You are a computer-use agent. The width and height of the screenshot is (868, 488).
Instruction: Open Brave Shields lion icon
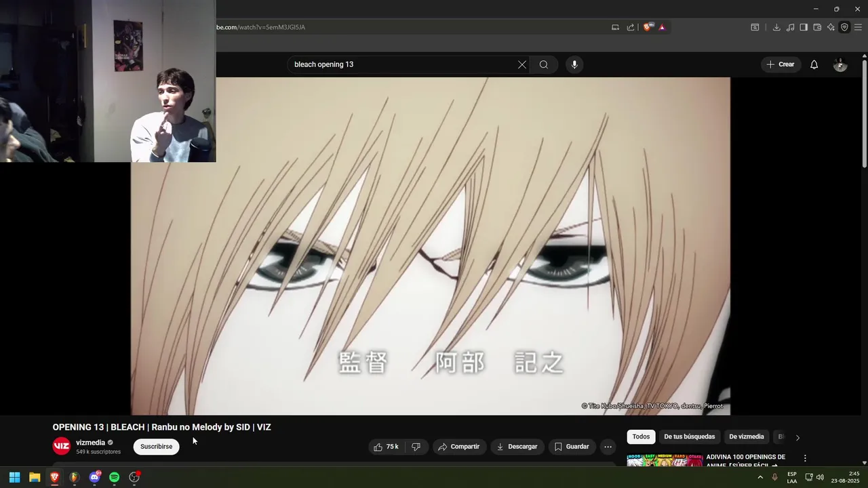(648, 27)
